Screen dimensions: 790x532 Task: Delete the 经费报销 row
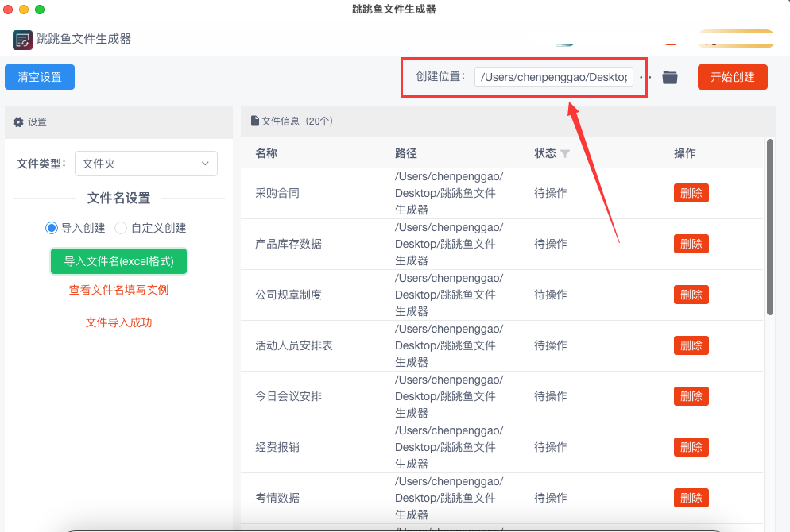tap(691, 447)
